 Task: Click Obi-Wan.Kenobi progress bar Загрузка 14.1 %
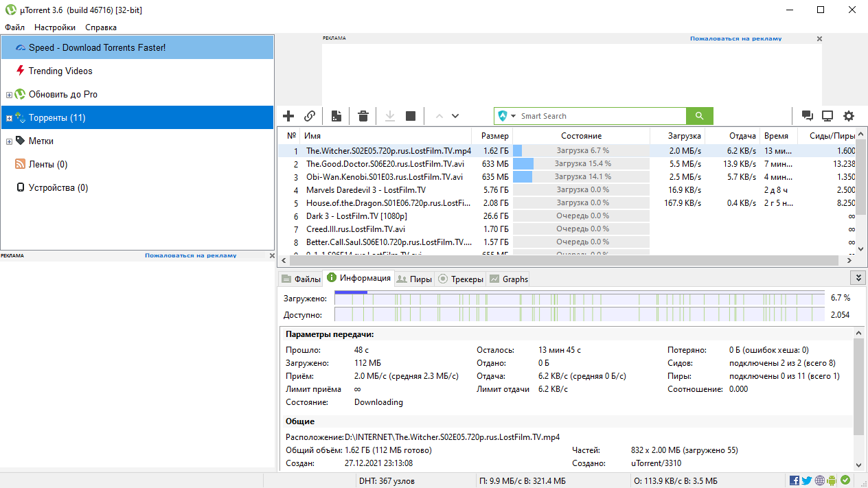click(x=581, y=176)
